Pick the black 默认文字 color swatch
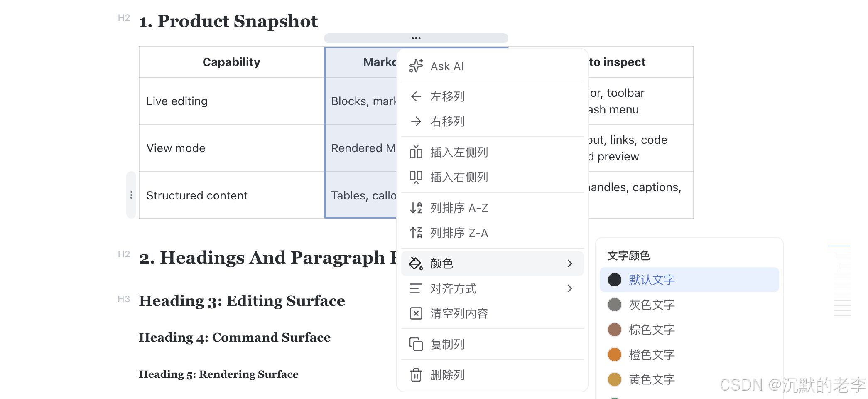This screenshot has height=399, width=868. [615, 280]
